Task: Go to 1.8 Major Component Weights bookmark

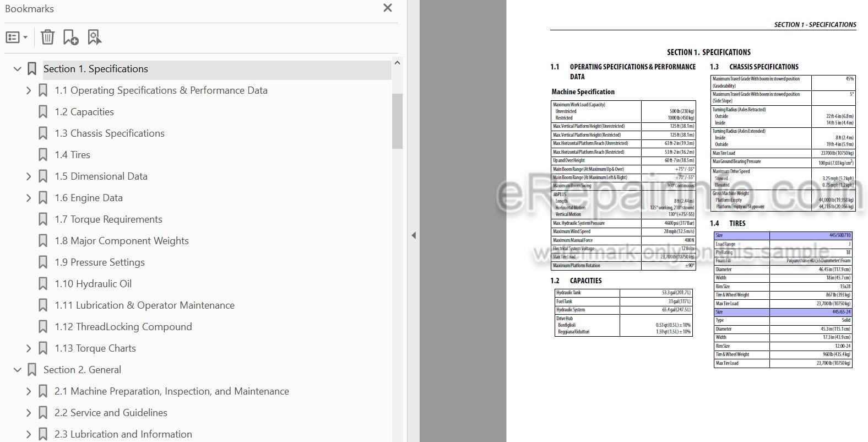Action: point(122,241)
